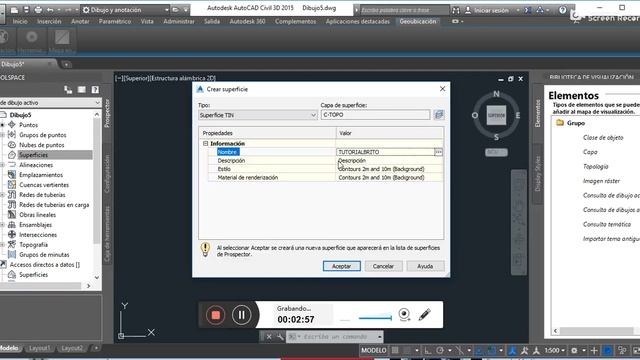Screen dimensions: 640x360
Task: Select Emplazamientos tree item
Action: pos(41,175)
